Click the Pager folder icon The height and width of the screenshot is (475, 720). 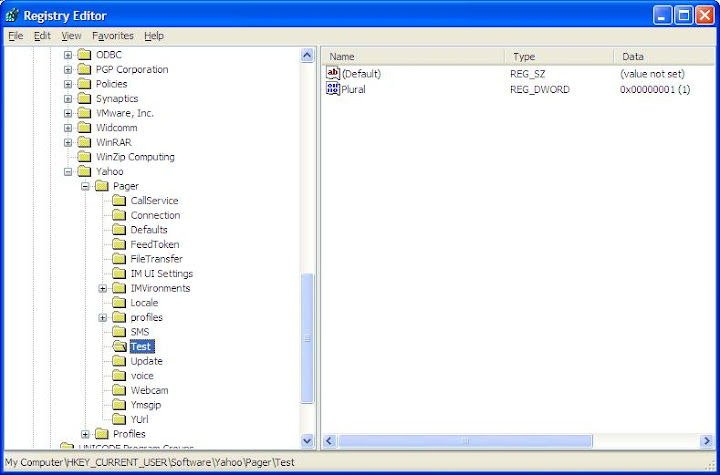[101, 186]
